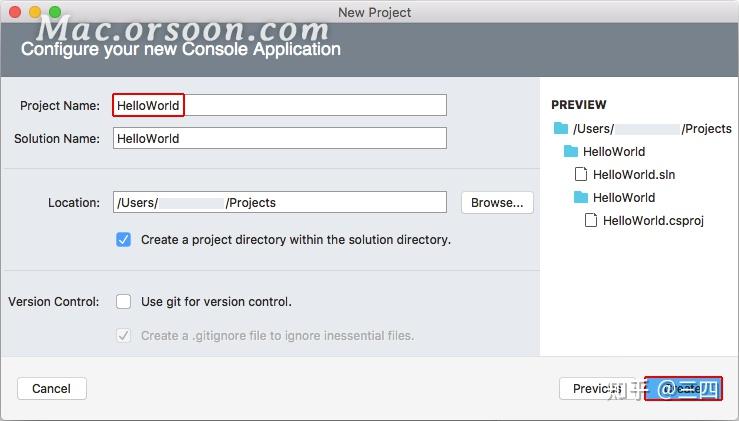Toggle the .gitignore file checkbox
The image size is (739, 421).
pos(123,335)
